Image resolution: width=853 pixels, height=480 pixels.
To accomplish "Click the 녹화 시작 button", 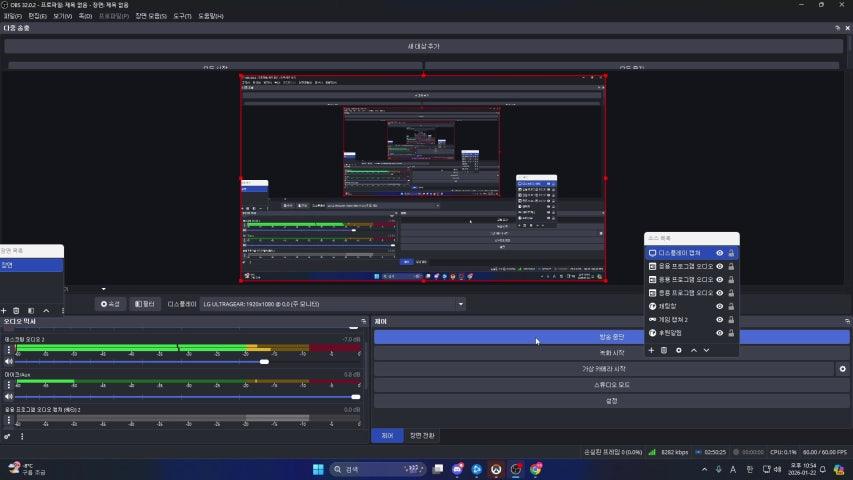I will pos(611,353).
